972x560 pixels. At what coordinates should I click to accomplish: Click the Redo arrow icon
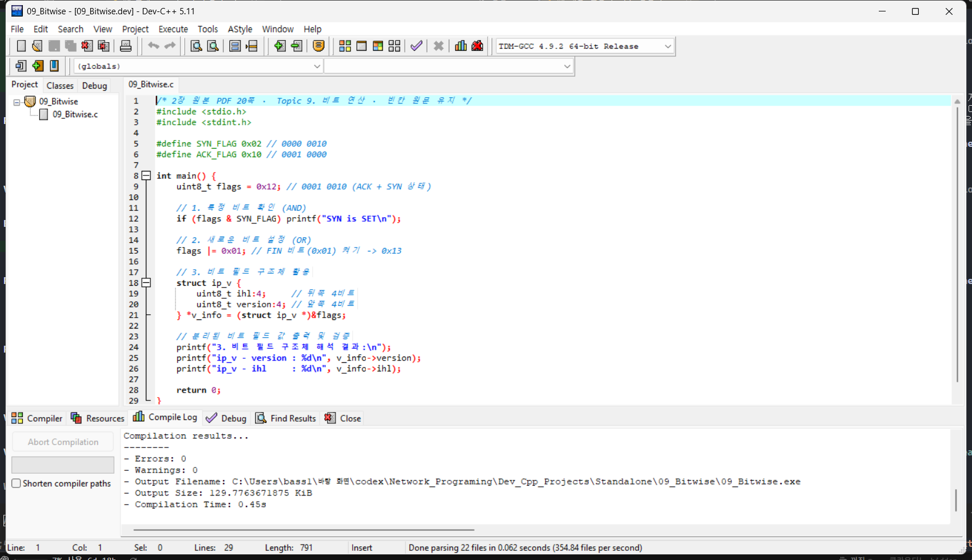coord(170,46)
